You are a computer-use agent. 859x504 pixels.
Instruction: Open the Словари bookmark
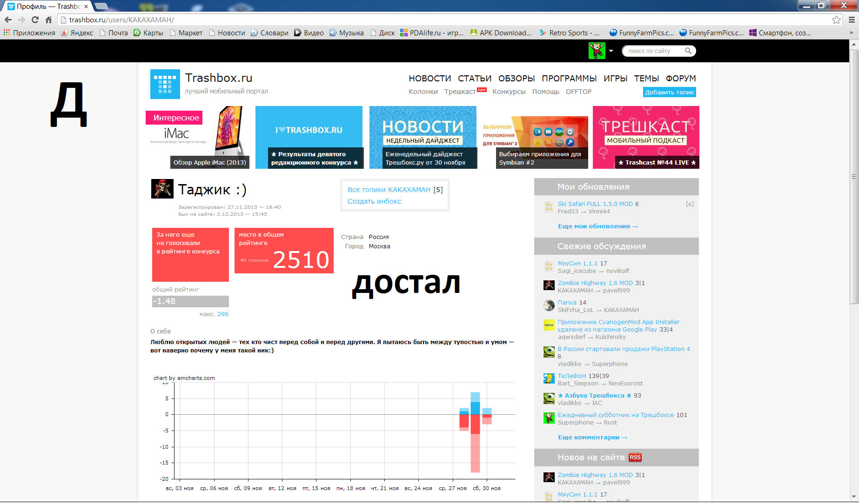269,33
